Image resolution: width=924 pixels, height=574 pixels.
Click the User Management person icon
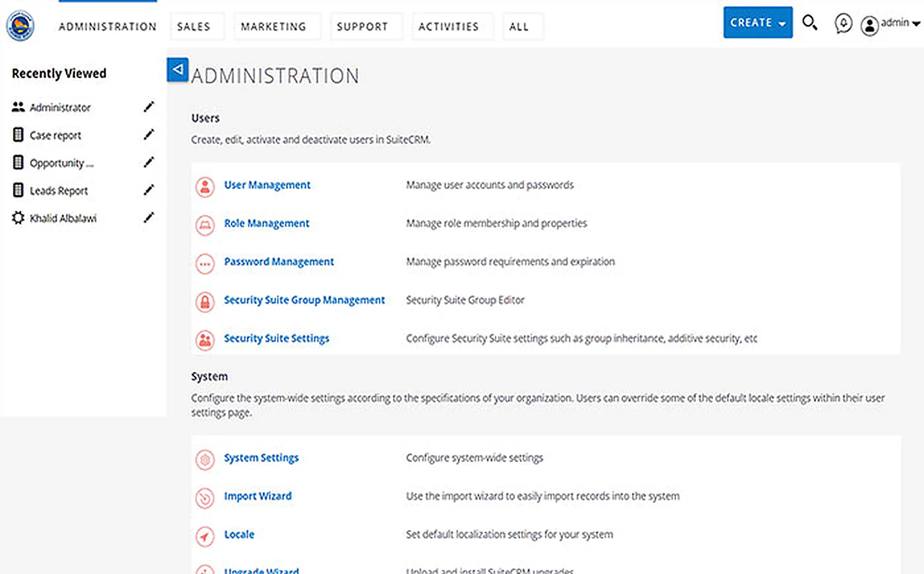coord(205,187)
